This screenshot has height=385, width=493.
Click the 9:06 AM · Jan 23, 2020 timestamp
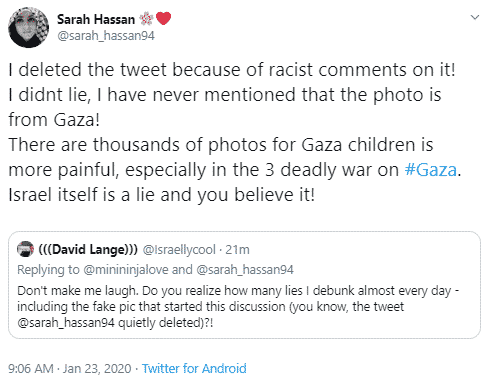pos(70,369)
